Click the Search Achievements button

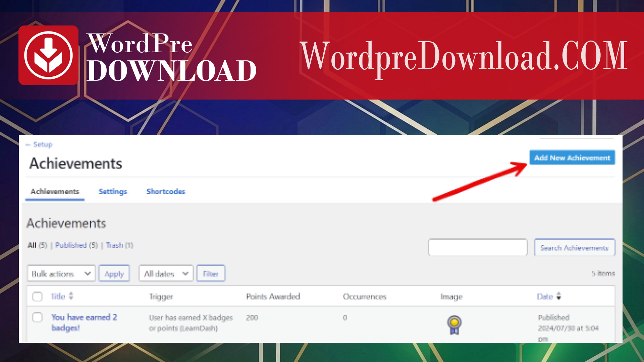coord(574,247)
